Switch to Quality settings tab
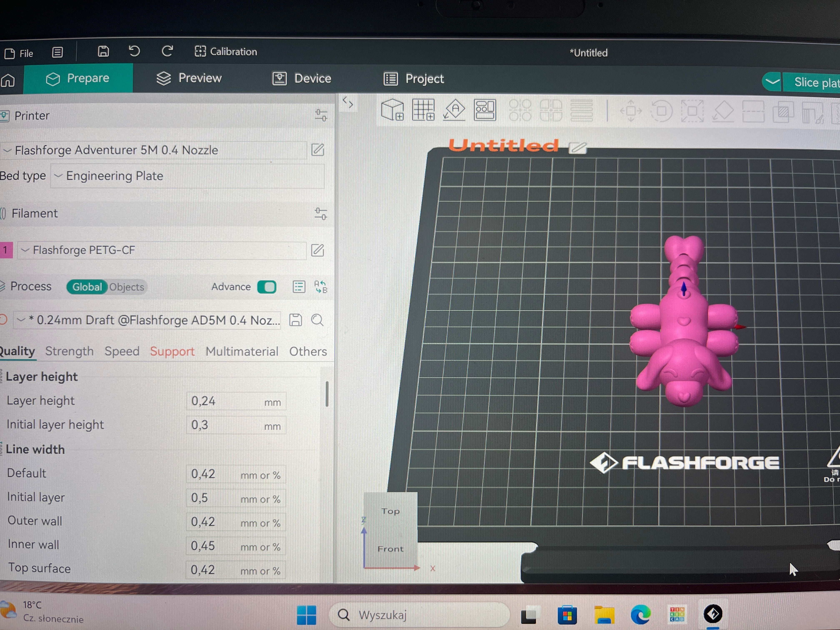This screenshot has height=630, width=840. (17, 351)
